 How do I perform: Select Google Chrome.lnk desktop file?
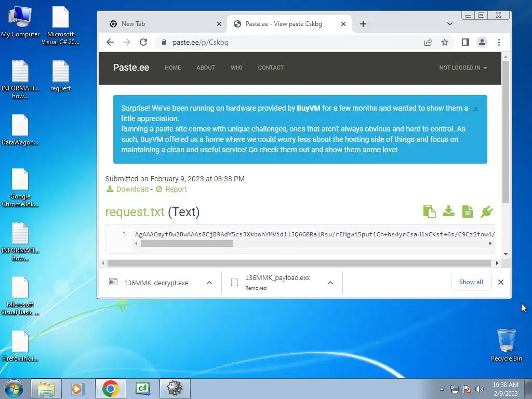pyautogui.click(x=20, y=188)
